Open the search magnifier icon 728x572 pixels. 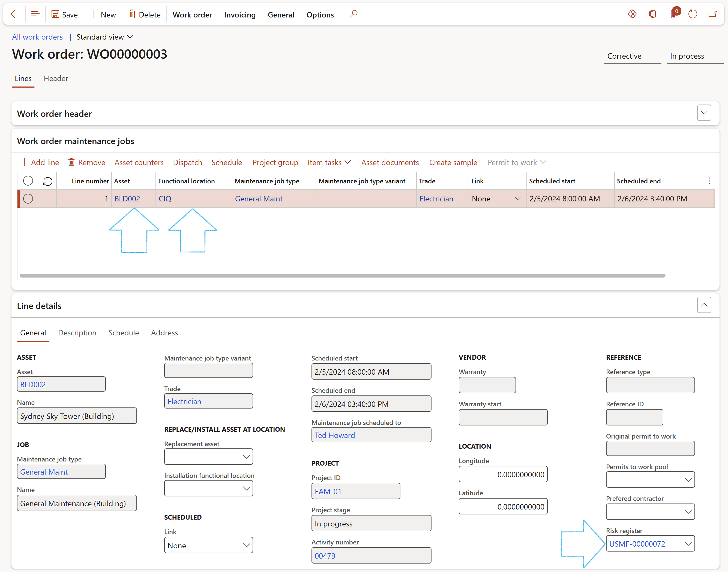[353, 14]
